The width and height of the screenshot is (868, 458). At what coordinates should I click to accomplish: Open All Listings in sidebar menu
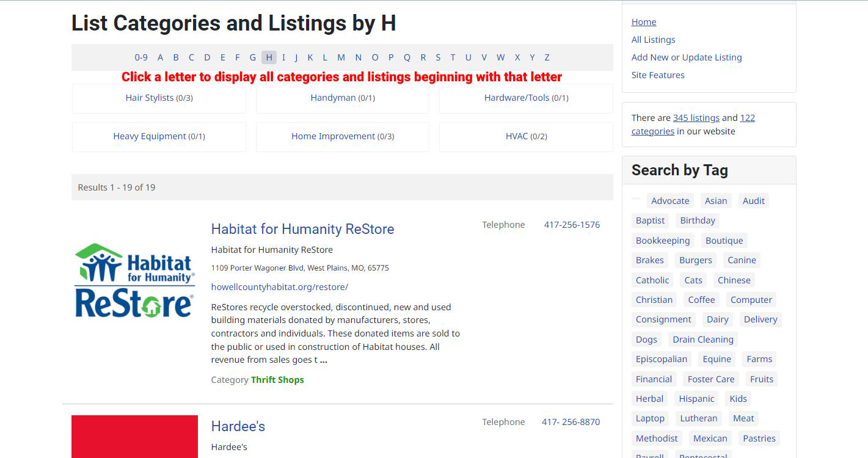(653, 40)
